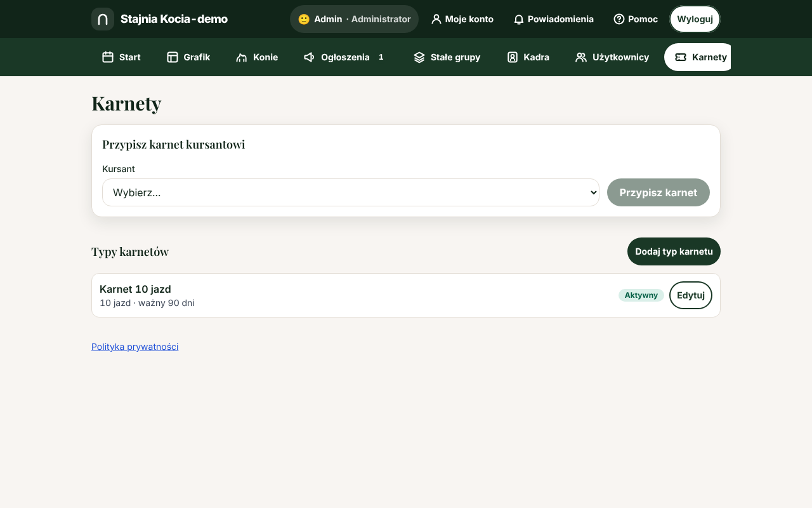The image size is (812, 508).
Task: Open the Polityka prywatności link
Action: click(134, 347)
